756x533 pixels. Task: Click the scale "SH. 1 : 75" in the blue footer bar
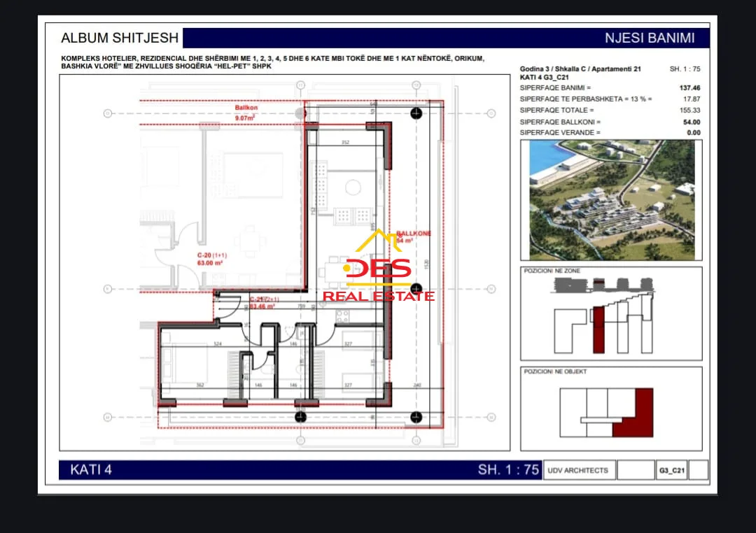click(508, 469)
